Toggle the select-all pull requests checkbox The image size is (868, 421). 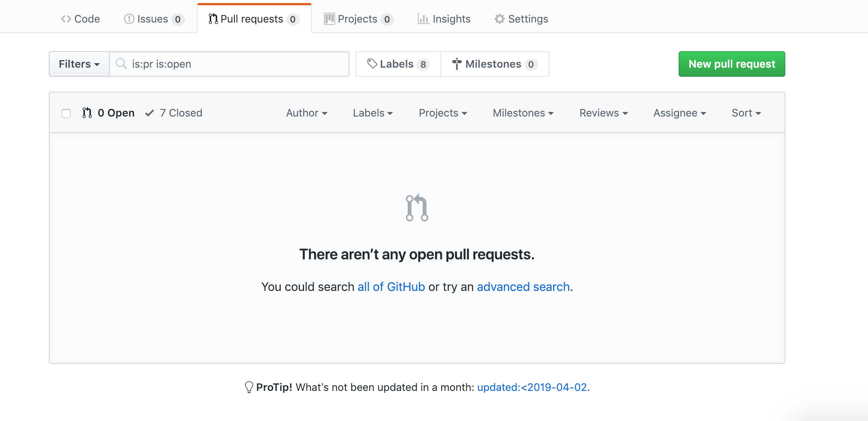pyautogui.click(x=66, y=113)
